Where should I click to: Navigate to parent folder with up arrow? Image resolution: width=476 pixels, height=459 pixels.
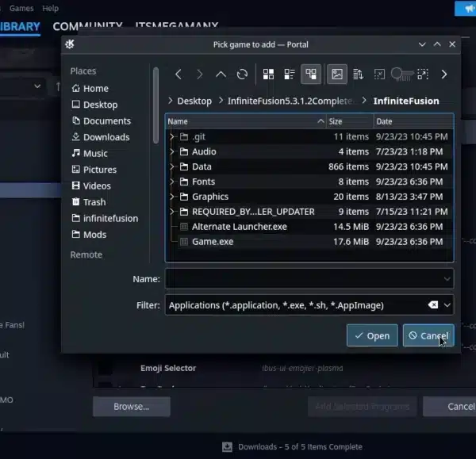pyautogui.click(x=221, y=74)
